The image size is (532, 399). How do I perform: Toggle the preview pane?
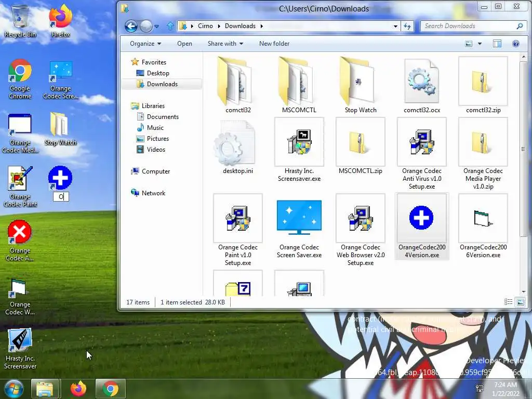[497, 44]
